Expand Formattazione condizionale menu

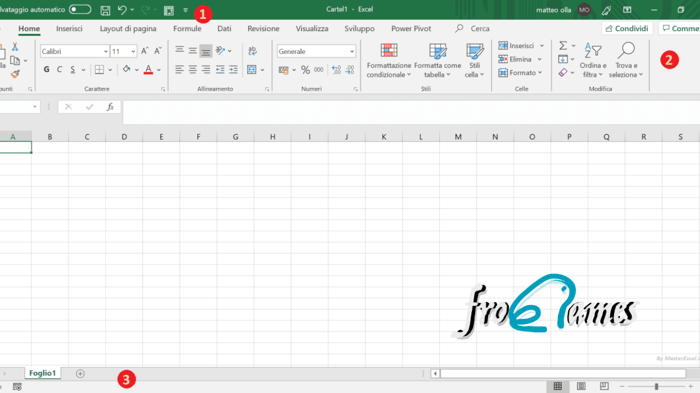point(389,61)
